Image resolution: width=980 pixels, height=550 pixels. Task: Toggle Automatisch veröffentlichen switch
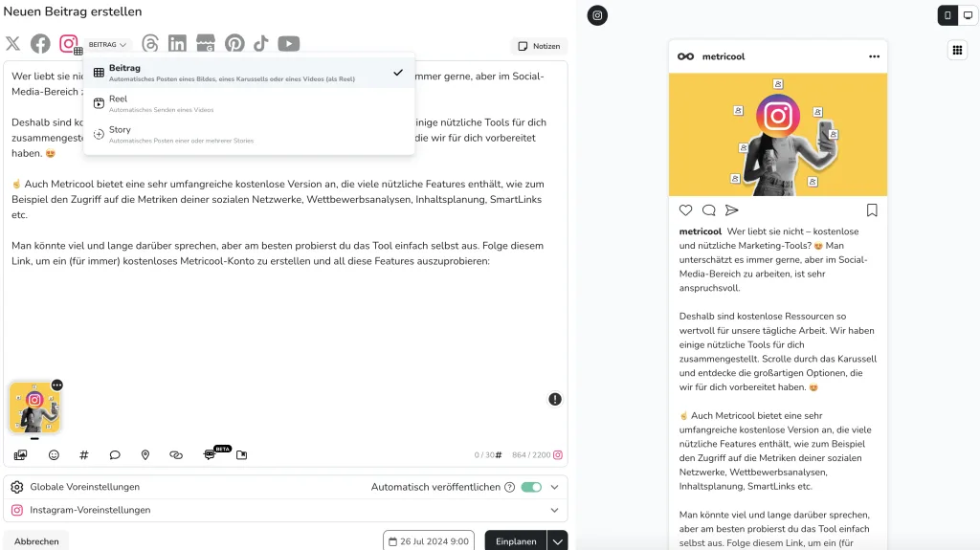pyautogui.click(x=531, y=487)
